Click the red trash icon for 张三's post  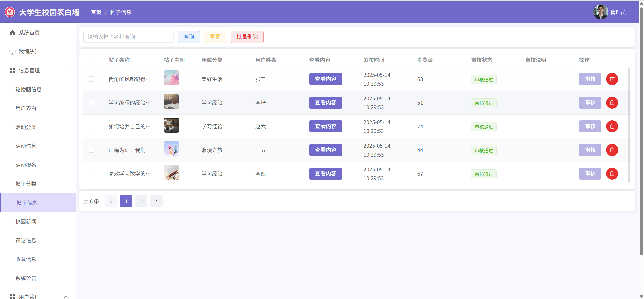[x=612, y=79]
